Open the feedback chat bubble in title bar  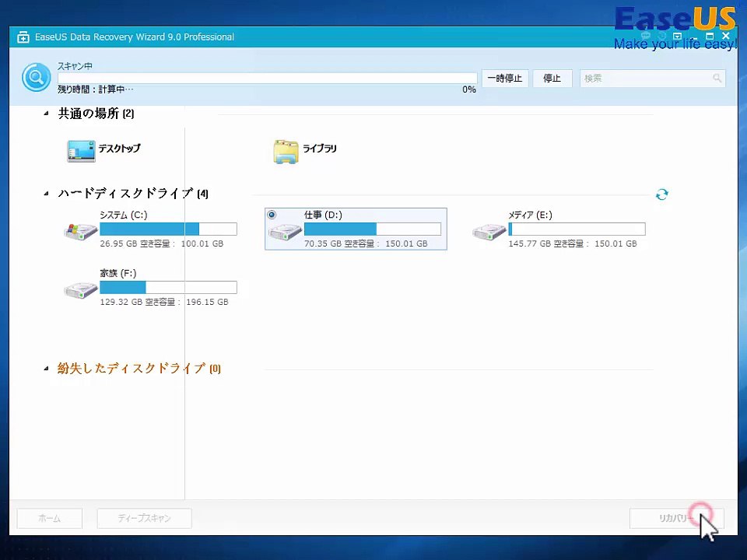pos(646,37)
